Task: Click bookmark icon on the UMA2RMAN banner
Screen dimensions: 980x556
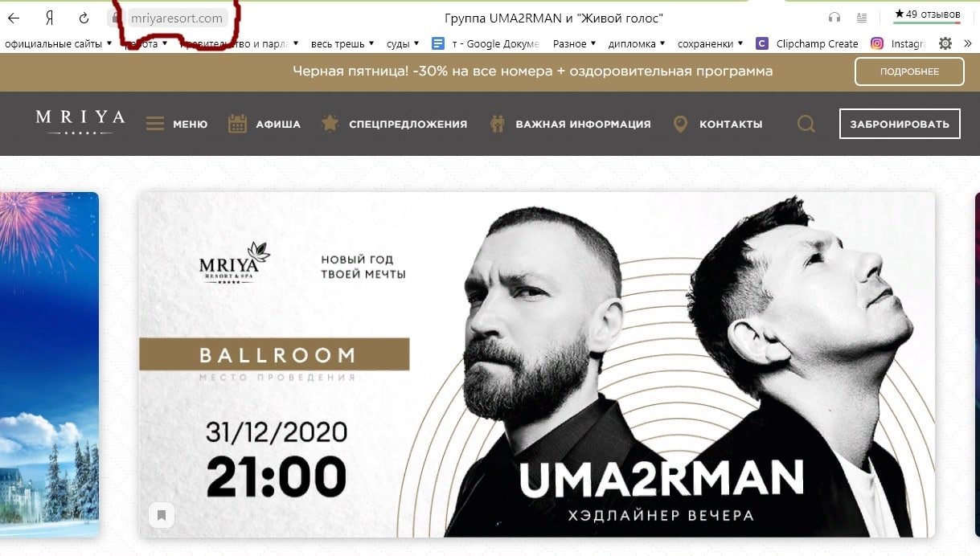Action: [x=161, y=515]
